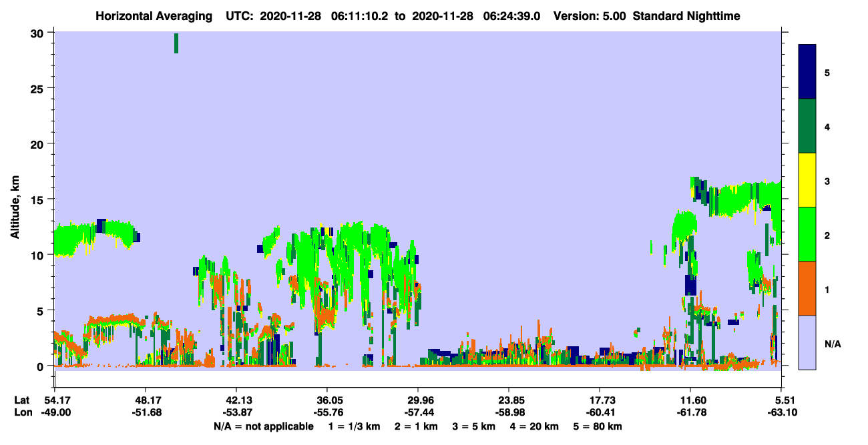Click the 'Lon' row label

(x=22, y=412)
